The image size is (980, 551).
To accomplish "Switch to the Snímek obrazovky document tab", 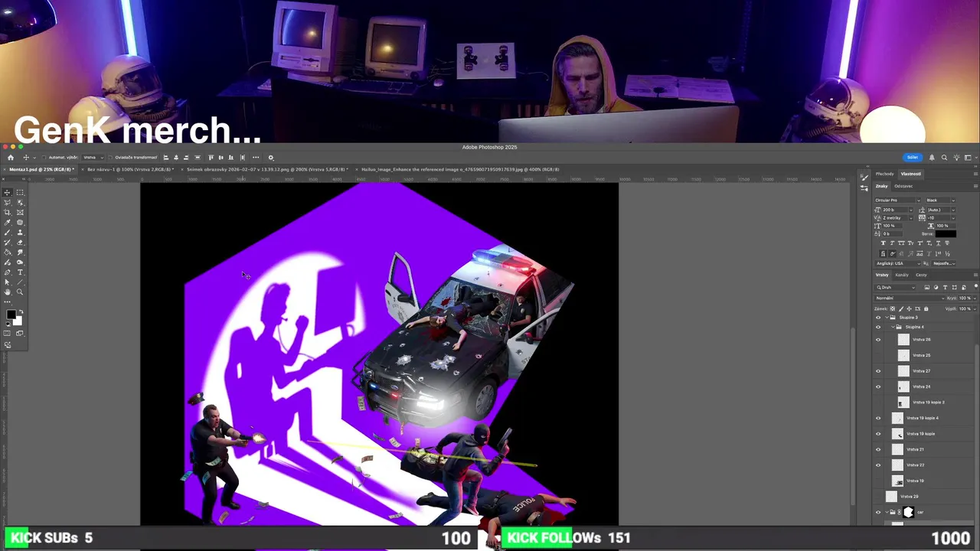I will coord(265,169).
